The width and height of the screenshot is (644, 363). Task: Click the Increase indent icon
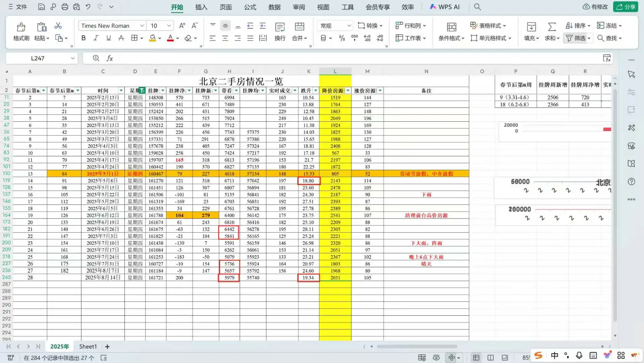click(x=263, y=26)
